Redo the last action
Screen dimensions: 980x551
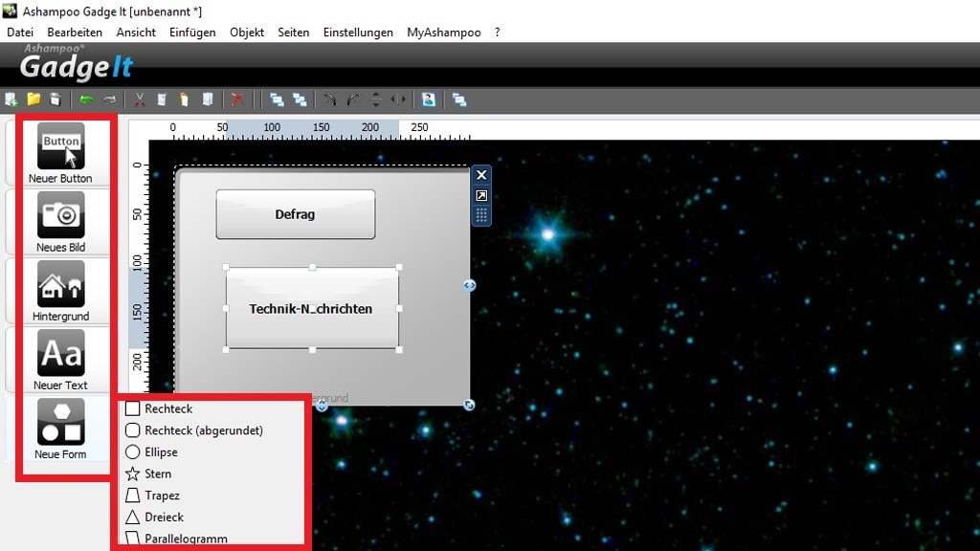pos(111,99)
